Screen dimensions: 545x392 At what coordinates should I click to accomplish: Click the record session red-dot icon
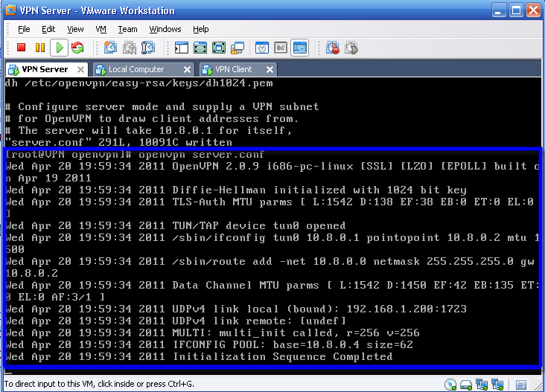[332, 48]
